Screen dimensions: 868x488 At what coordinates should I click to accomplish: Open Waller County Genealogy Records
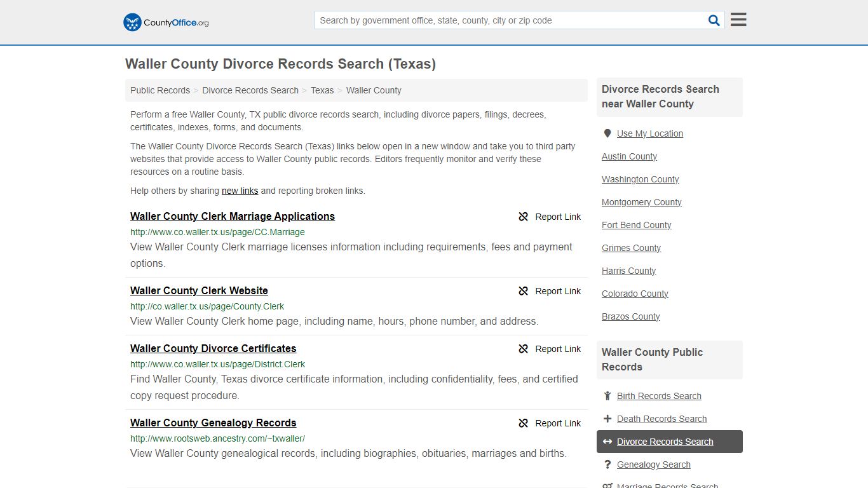[214, 423]
